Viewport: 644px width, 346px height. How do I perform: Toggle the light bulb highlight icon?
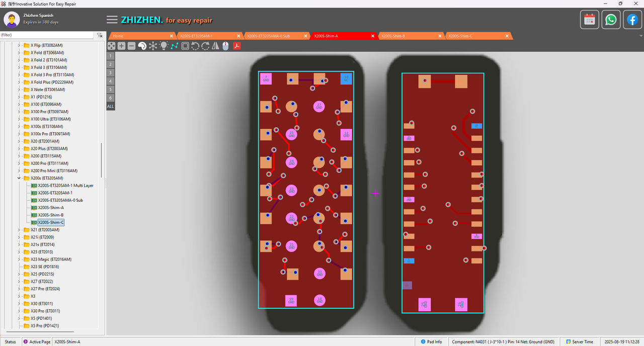click(x=164, y=46)
